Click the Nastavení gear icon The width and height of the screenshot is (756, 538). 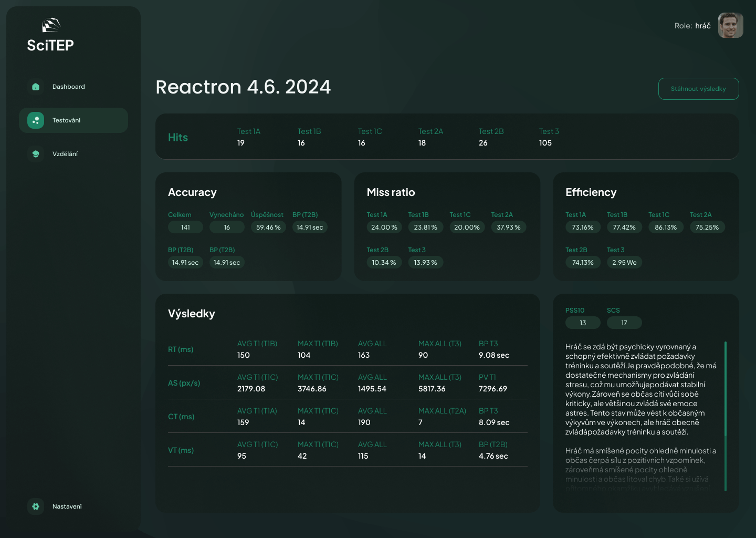pos(36,506)
